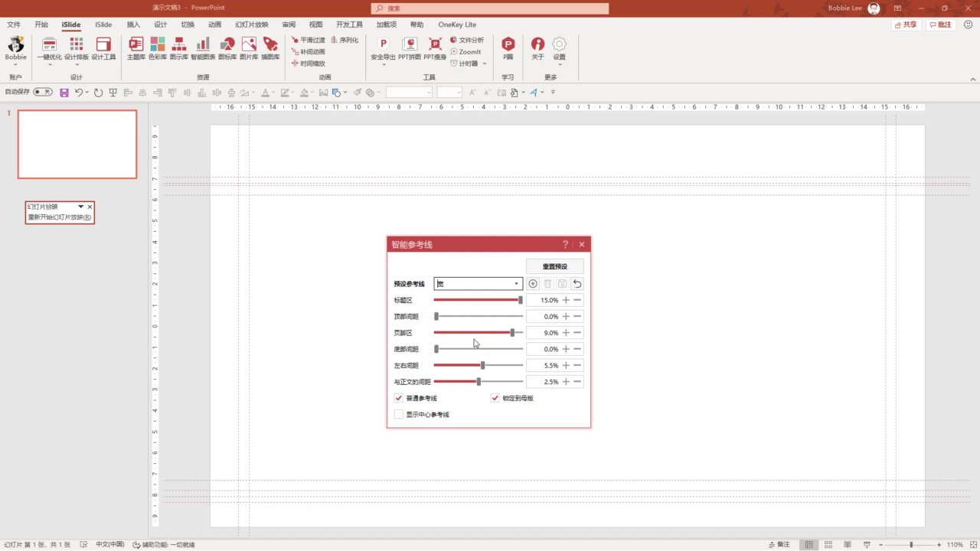This screenshot has width=980, height=551.
Task: Open the PPT拼图 puzzle tool
Action: pos(410,48)
